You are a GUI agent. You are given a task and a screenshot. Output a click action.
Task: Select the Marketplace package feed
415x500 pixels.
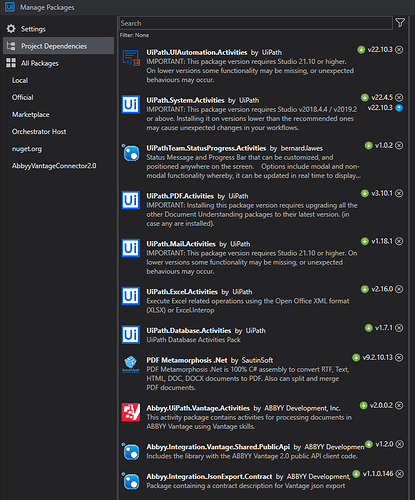point(31,115)
